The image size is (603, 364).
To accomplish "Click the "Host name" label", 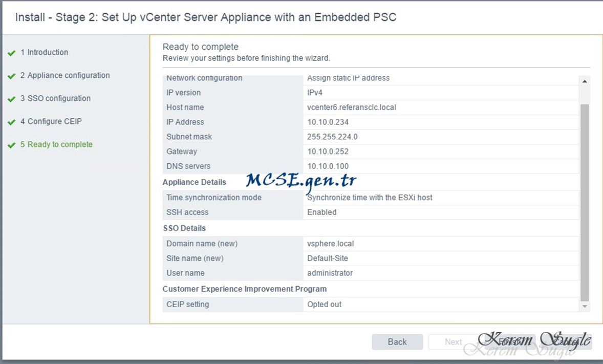I will 185,108.
